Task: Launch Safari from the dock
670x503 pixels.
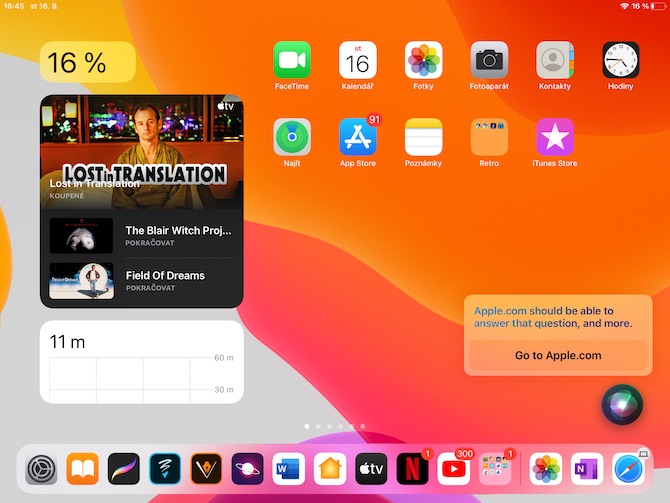Action: coord(628,469)
